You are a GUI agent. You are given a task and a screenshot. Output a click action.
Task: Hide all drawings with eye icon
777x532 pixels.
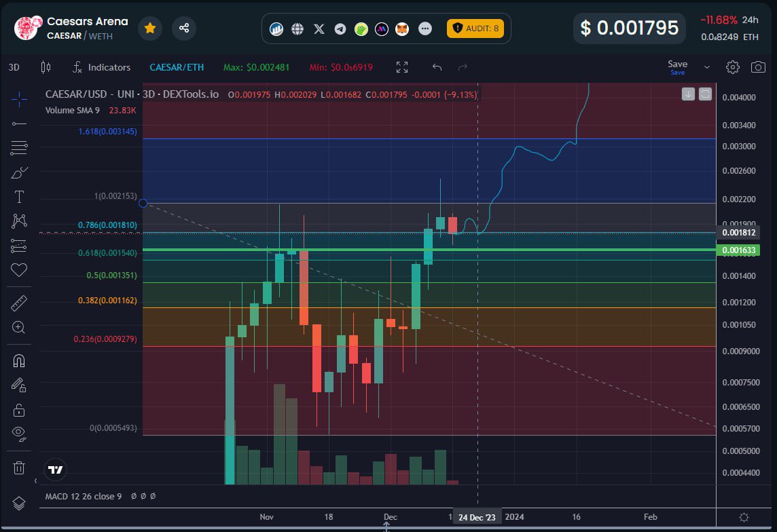click(19, 434)
